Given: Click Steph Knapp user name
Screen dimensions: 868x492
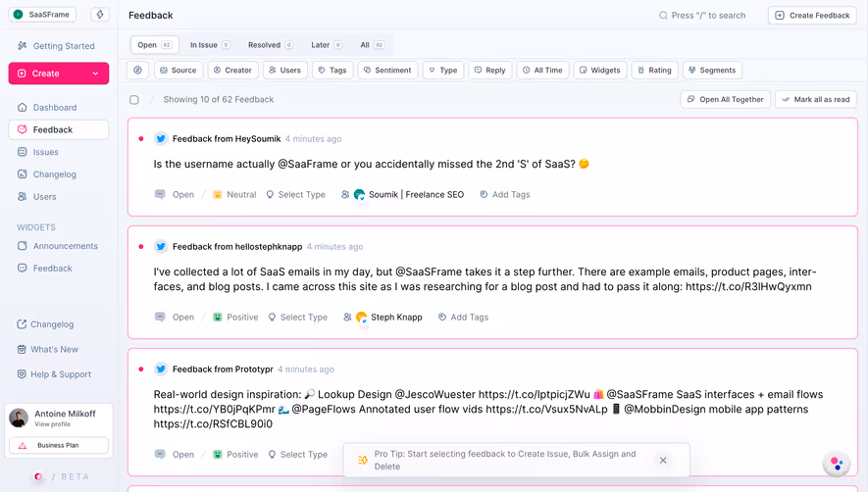Looking at the screenshot, I should 396,318.
